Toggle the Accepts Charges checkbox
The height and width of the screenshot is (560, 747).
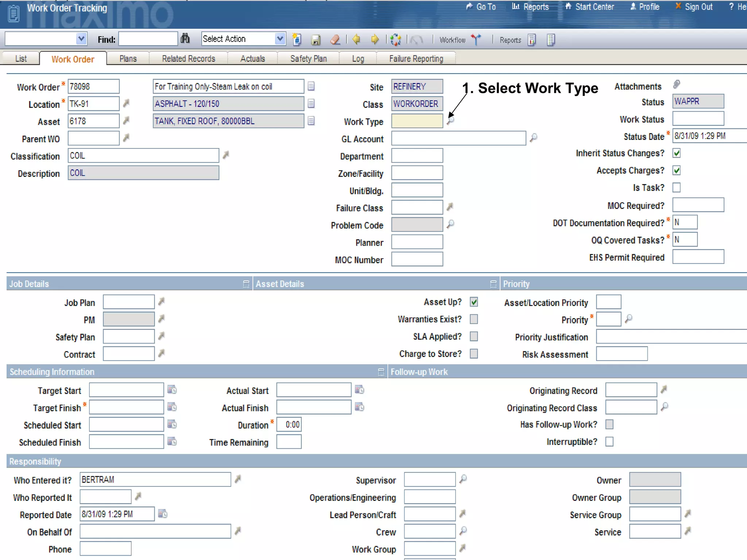point(677,170)
